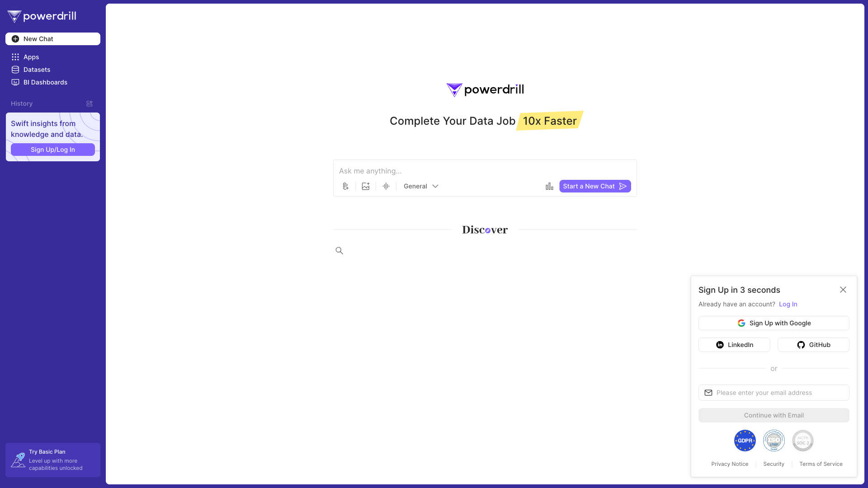Click the Discover section tab
The image size is (868, 488).
485,230
